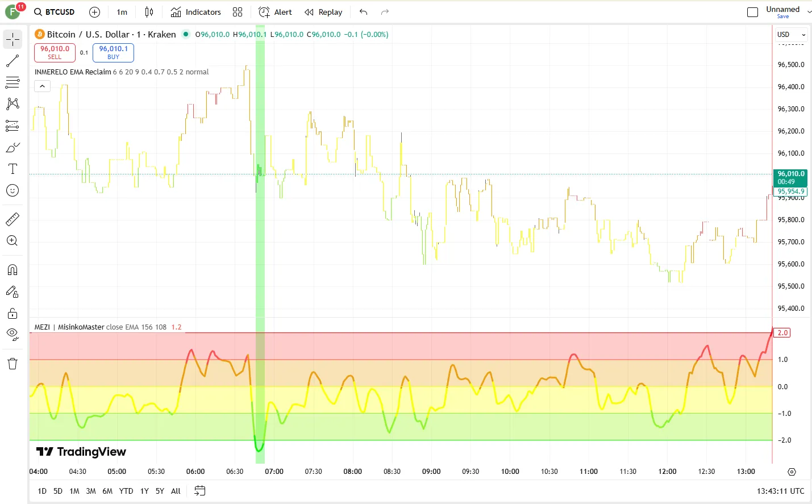The image size is (812, 504).
Task: Select the 1M time range
Action: pyautogui.click(x=74, y=491)
